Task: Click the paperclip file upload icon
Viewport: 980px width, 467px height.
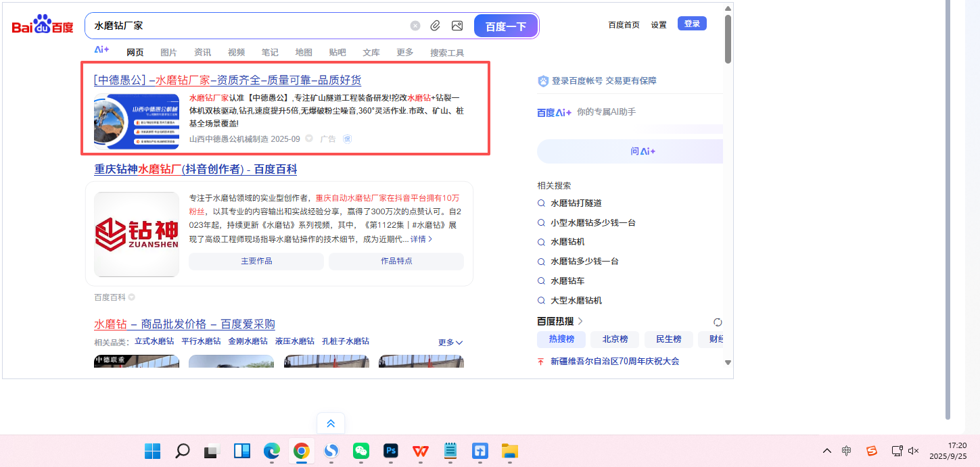Action: (x=436, y=26)
